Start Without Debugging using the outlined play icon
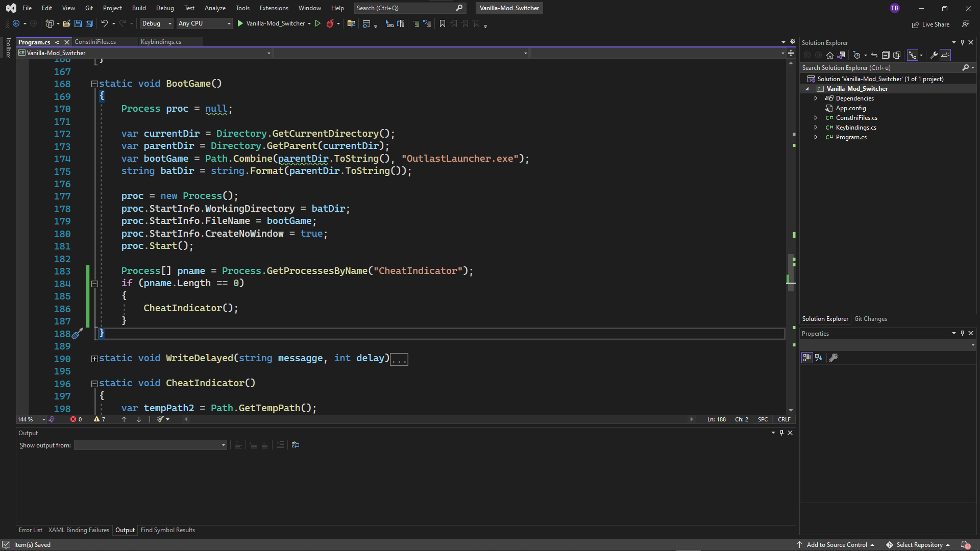Screen dimensions: 980x551 tap(317, 23)
